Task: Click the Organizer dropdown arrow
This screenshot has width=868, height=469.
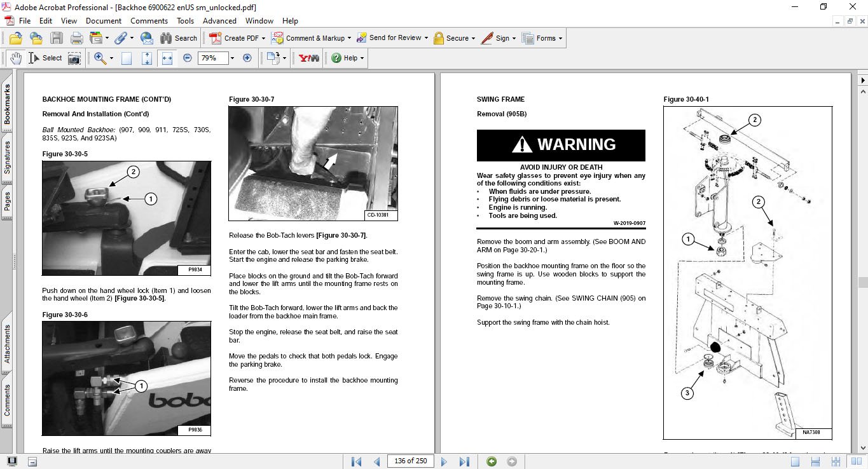Action: tap(107, 38)
